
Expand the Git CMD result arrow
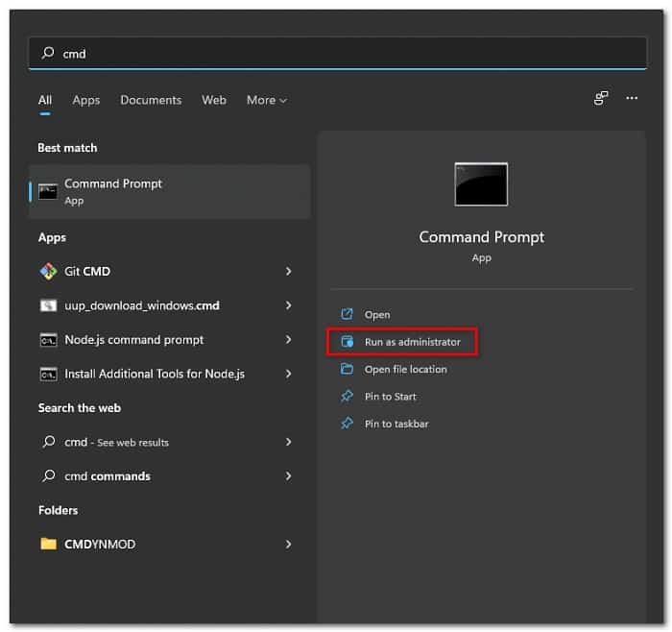click(x=288, y=272)
